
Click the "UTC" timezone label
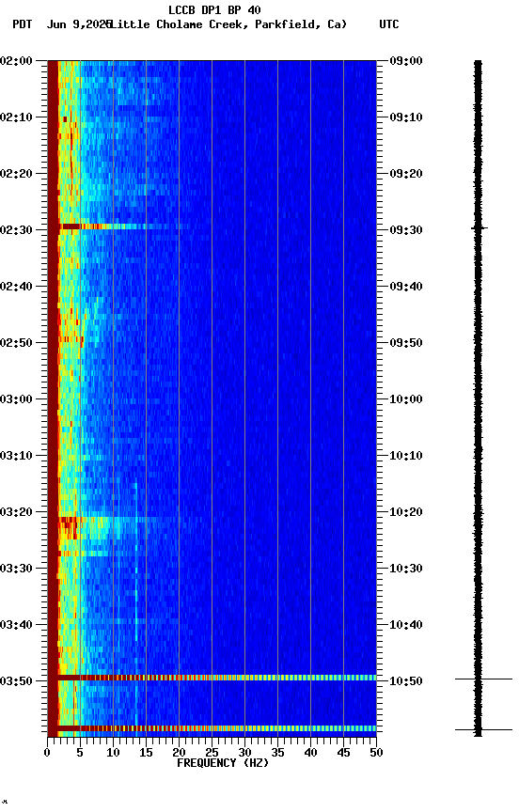[389, 24]
